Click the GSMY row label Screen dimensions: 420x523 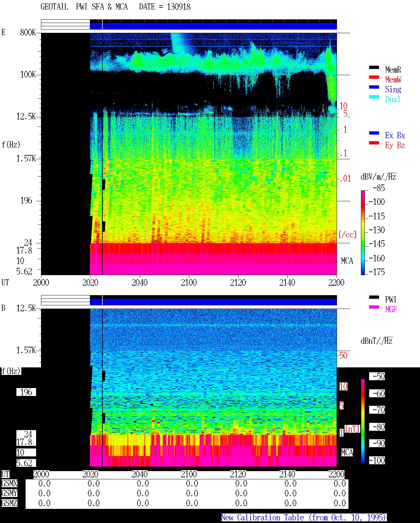tap(9, 493)
